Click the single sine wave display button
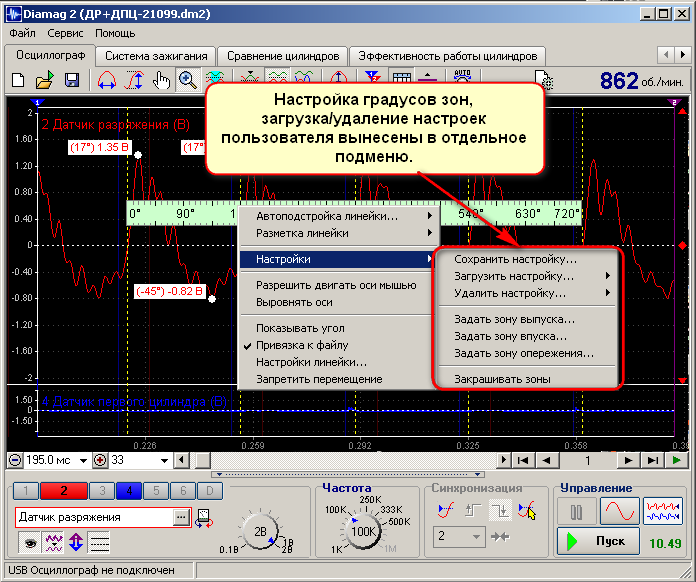 pyautogui.click(x=620, y=511)
